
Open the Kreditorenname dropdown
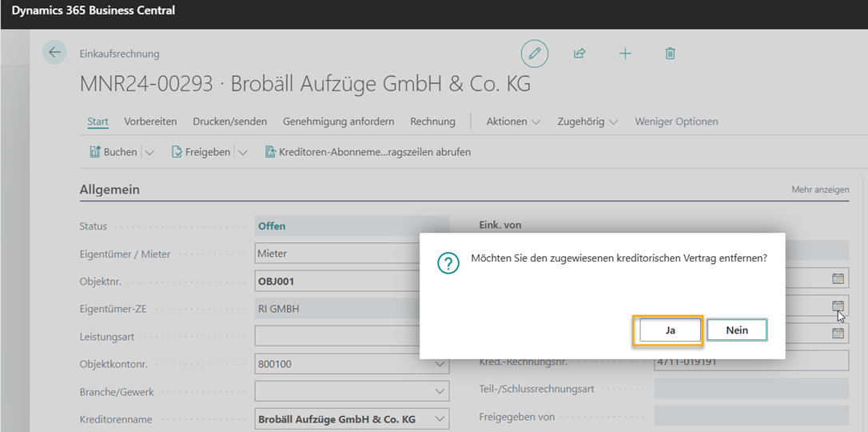tap(440, 419)
